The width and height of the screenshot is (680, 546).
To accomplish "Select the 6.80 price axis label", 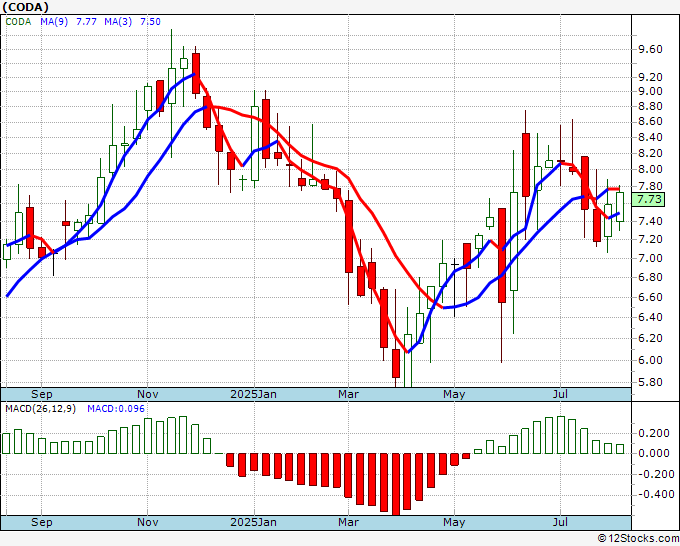I will click(650, 278).
